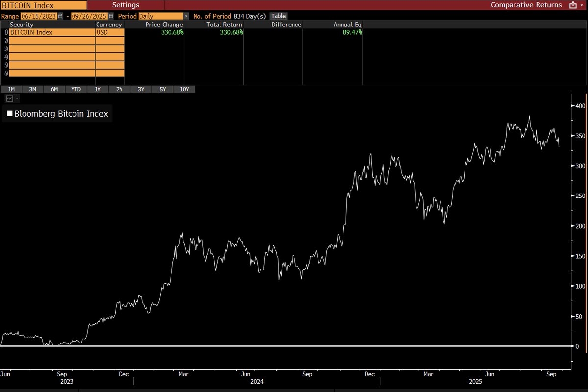The height and width of the screenshot is (392, 588).
Task: Toggle the Bloomberg Bitcoin Index legend square
Action: 9,114
